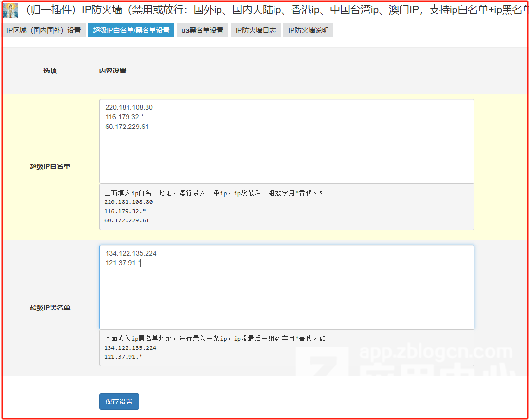This screenshot has height=420, width=529.
Task: Click the 60.172.229.61 line in whitelist textarea
Action: click(127, 127)
